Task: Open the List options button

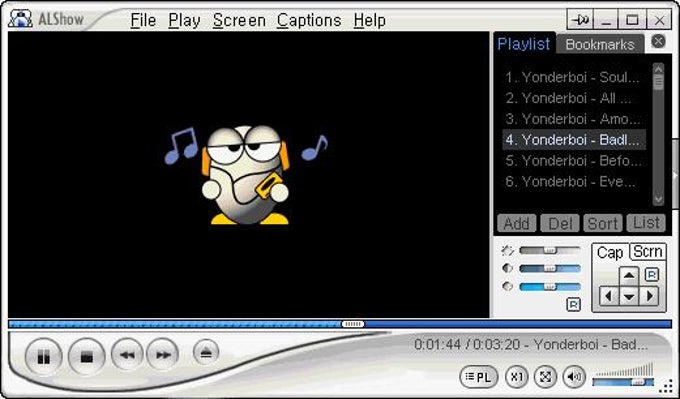Action: [646, 223]
